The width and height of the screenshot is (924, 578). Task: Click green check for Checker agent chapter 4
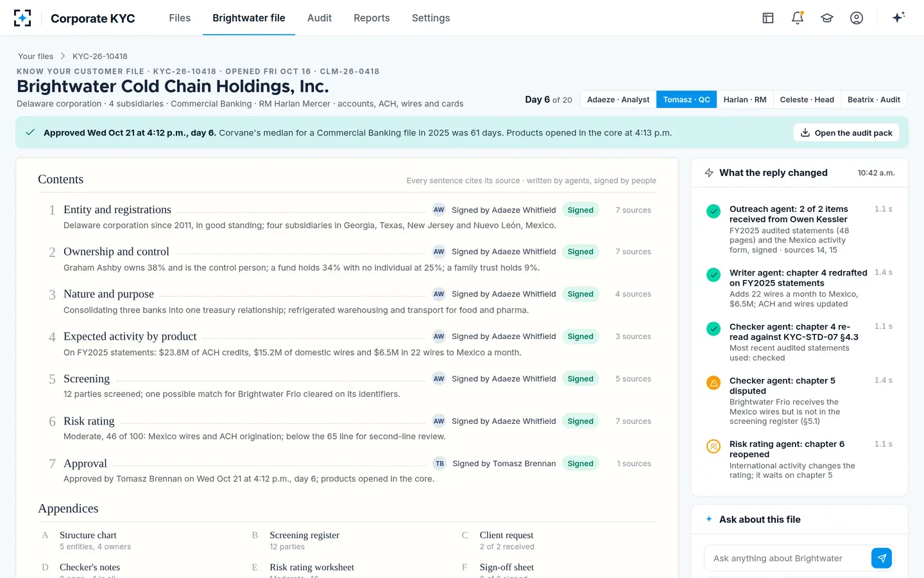(714, 329)
